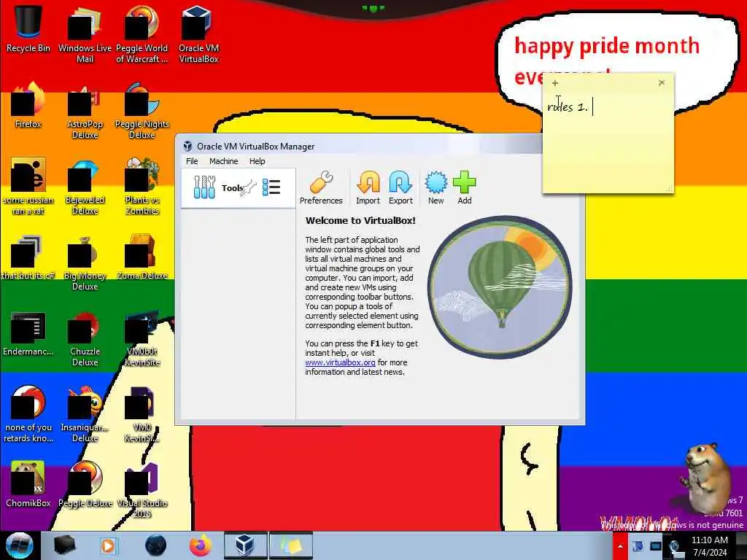Select Windows Live Mail desktop icon
Screen dimensions: 747x560
click(x=85, y=34)
